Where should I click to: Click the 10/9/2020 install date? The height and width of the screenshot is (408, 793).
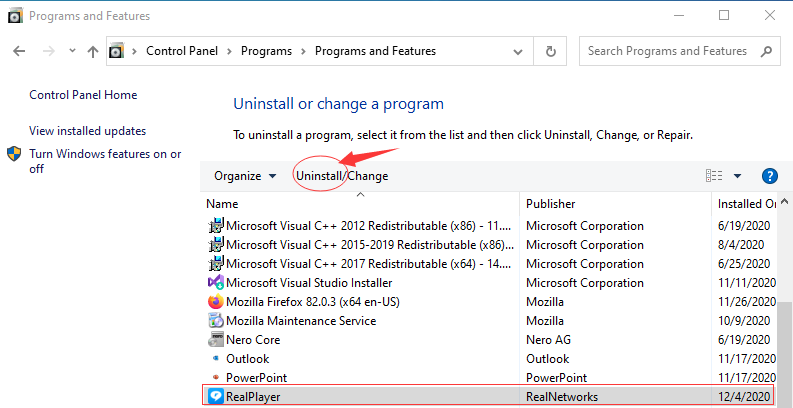[x=744, y=321]
